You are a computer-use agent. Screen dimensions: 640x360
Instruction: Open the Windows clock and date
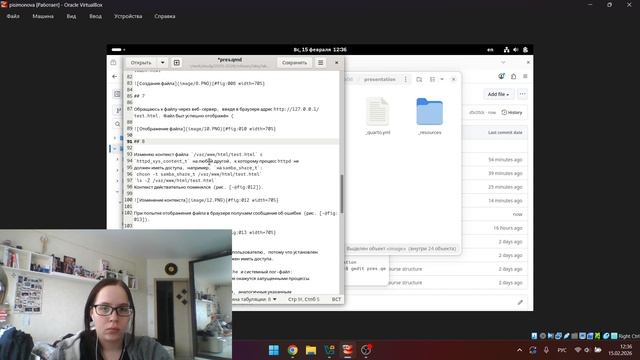tap(620, 350)
